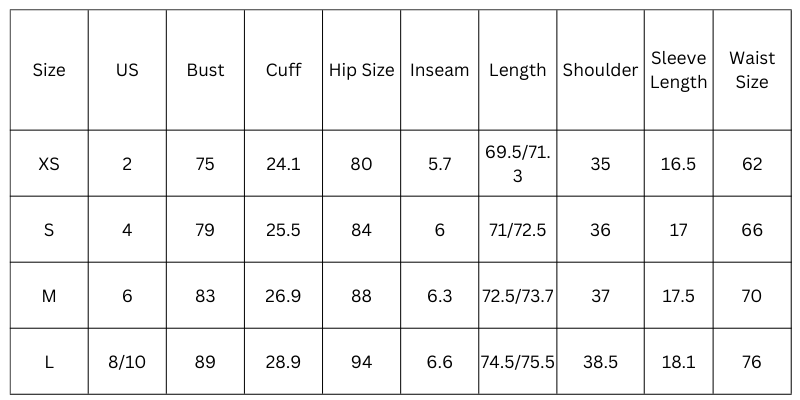Screen dimensions: 800x400
Task: Select the XS size row label
Action: (x=49, y=164)
